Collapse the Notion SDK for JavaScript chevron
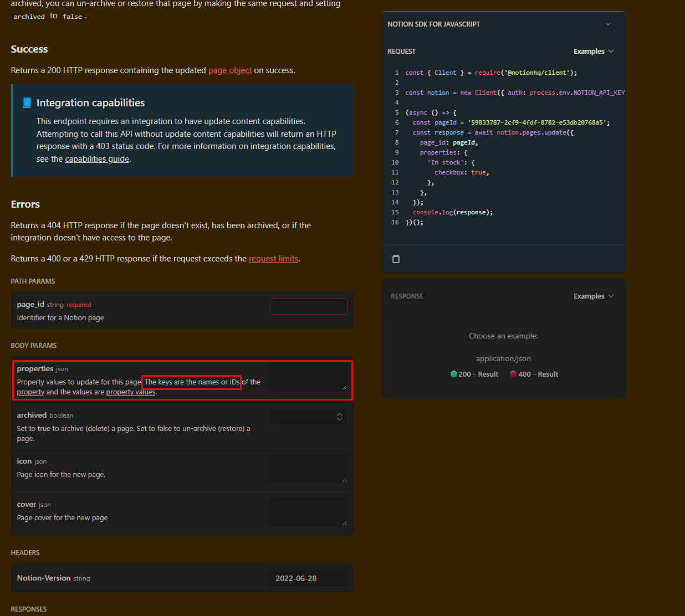 point(608,24)
